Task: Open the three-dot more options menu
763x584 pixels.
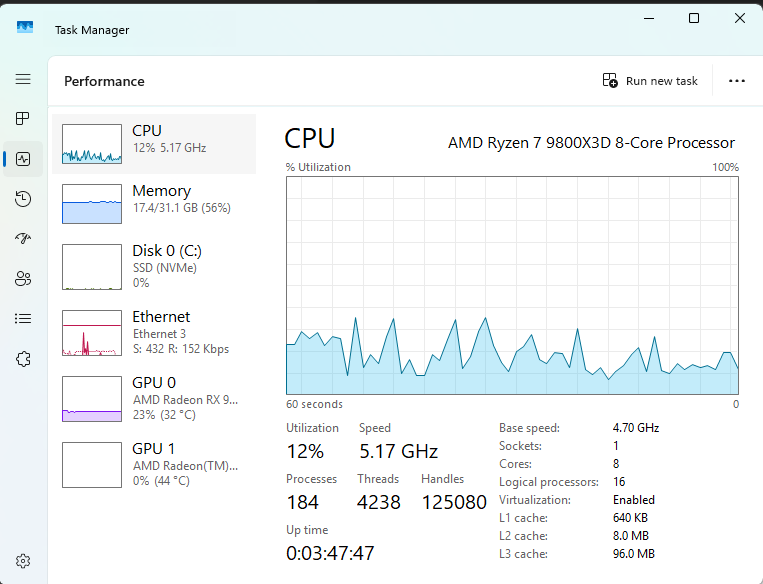Action: tap(737, 81)
